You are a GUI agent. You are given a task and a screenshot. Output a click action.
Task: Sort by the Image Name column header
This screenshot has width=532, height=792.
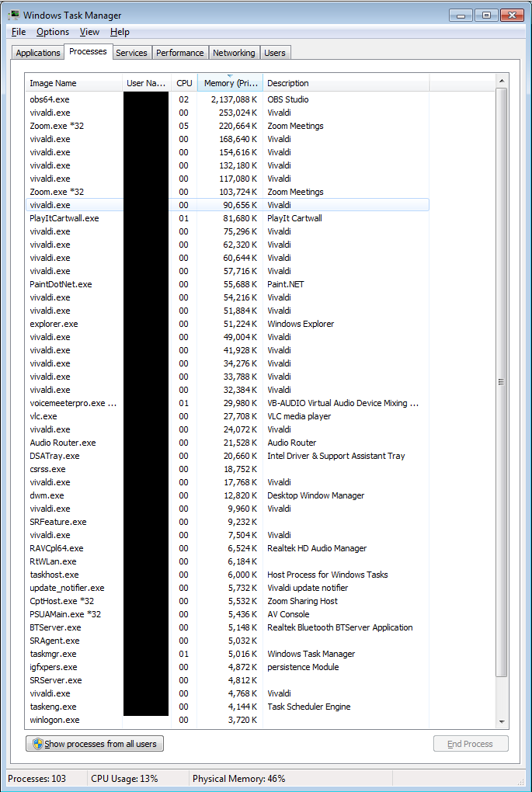74,83
